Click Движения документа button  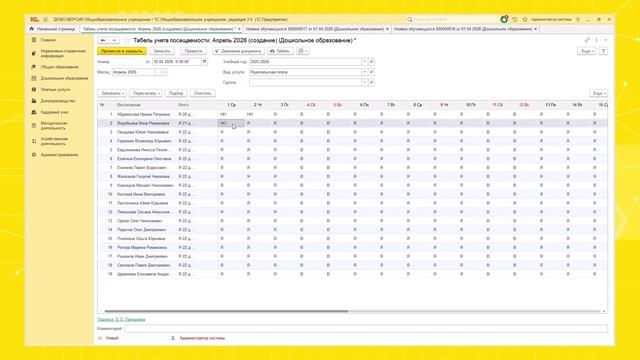point(238,51)
